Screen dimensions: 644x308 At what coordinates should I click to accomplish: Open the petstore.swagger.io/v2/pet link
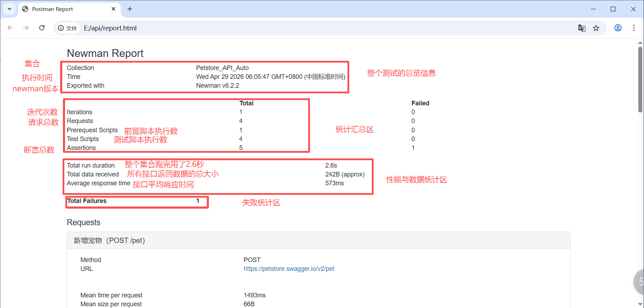289,269
